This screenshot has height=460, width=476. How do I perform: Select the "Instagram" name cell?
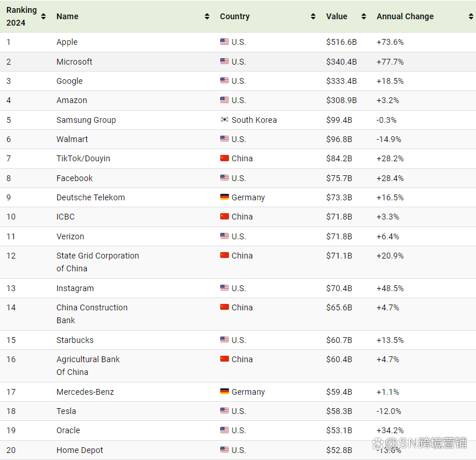point(75,289)
